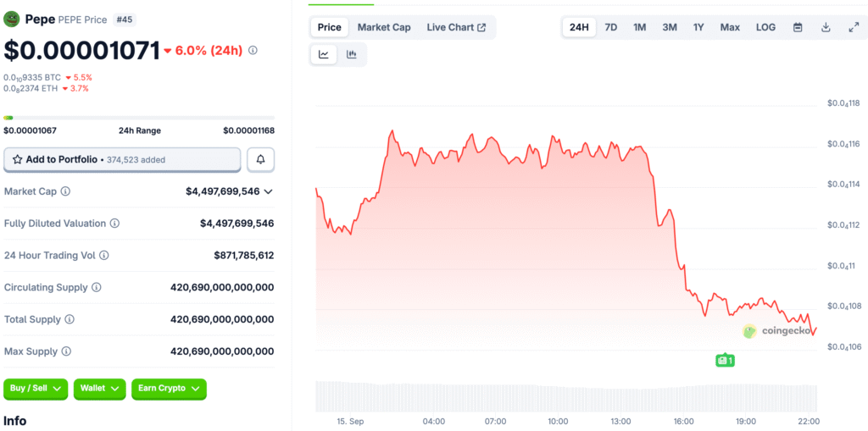Image resolution: width=868 pixels, height=431 pixels.
Task: Click the 24h Range label
Action: (140, 130)
